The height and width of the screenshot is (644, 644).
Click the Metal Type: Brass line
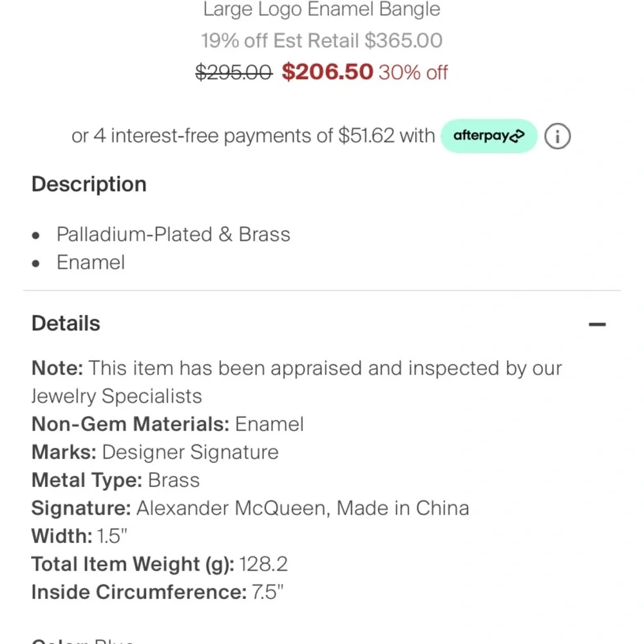[116, 480]
